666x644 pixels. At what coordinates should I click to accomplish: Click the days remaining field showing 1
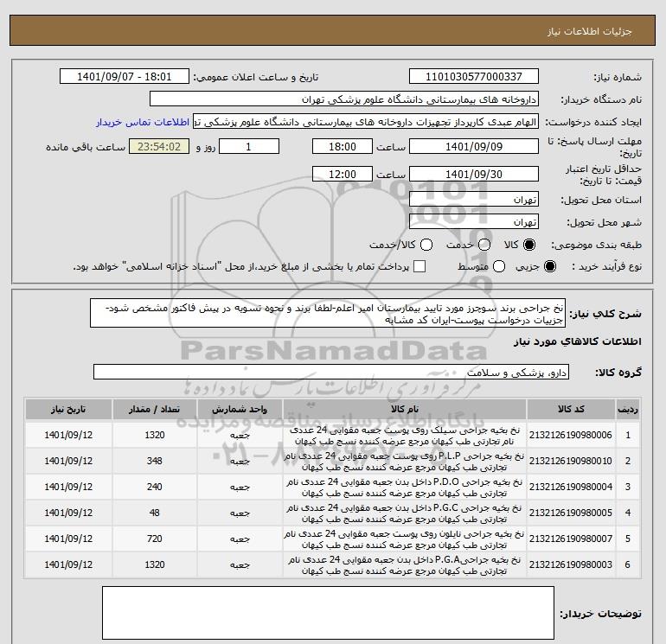[248, 146]
